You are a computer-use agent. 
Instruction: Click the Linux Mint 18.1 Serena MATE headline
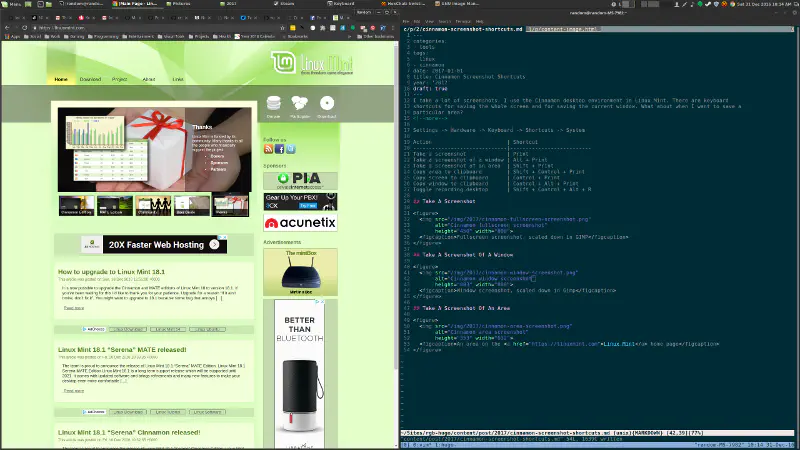coord(122,350)
